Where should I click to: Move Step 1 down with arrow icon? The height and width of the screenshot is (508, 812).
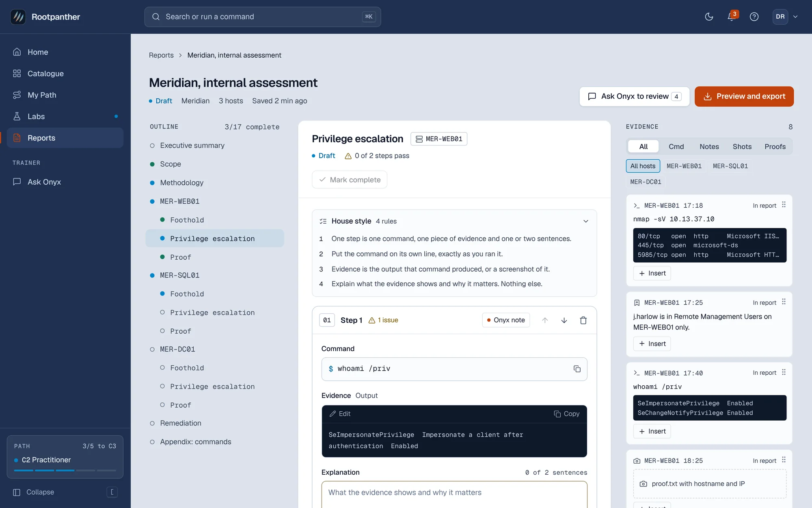564,320
